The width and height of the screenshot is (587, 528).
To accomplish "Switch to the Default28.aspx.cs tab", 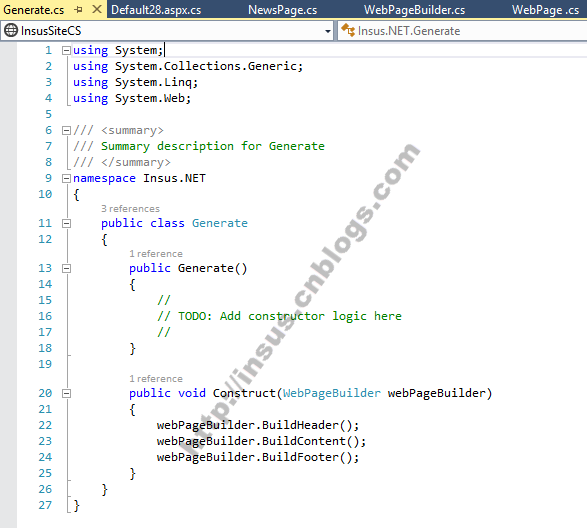I will pos(156,10).
